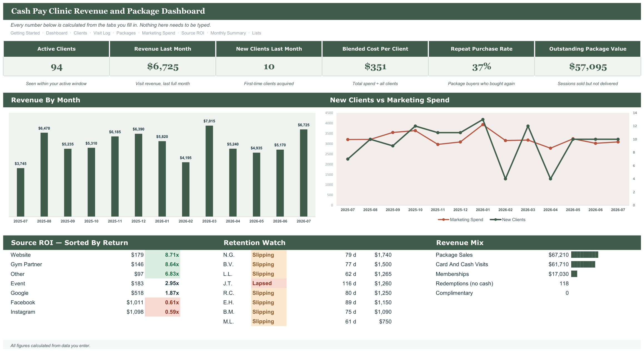Click the 2025-08 bar labeled $6,470

click(44, 174)
